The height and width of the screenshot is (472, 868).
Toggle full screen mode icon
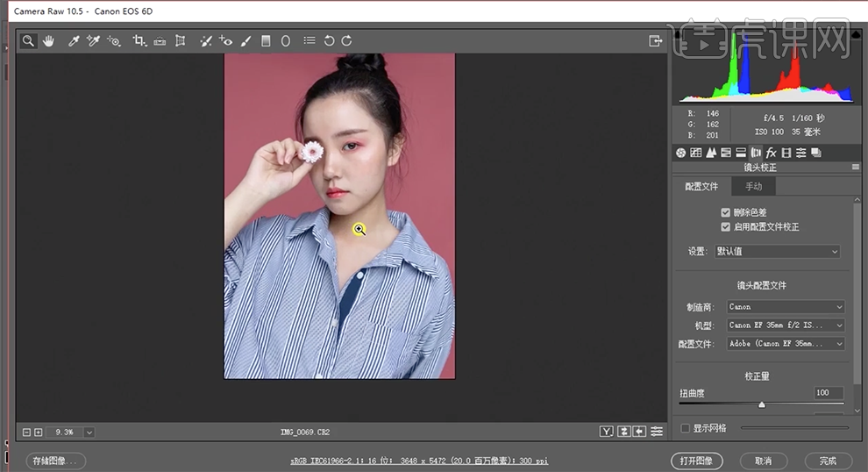point(656,41)
